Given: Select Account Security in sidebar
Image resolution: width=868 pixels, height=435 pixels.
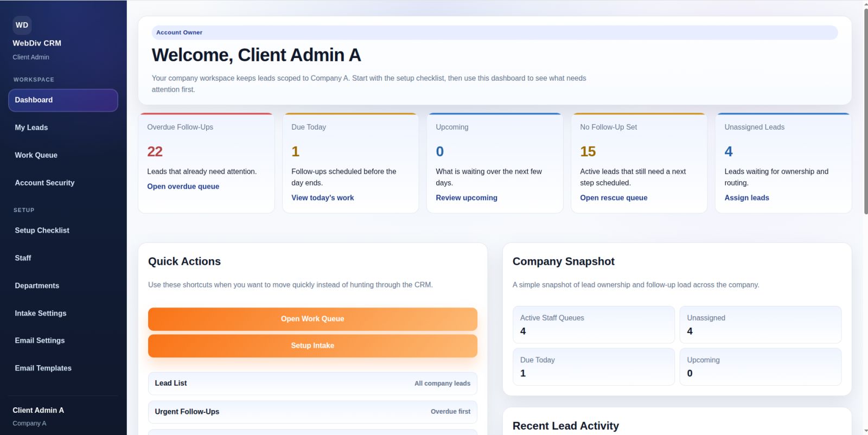Looking at the screenshot, I should pyautogui.click(x=44, y=183).
